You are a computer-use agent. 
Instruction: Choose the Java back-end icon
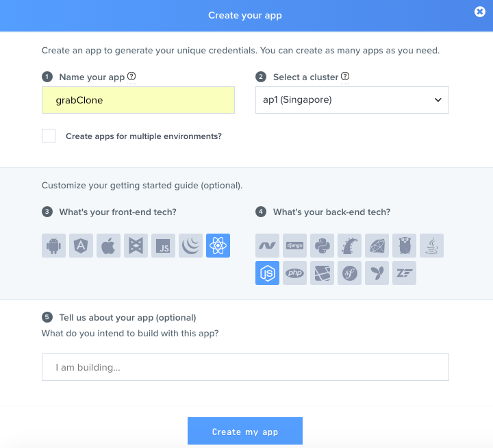click(x=431, y=245)
